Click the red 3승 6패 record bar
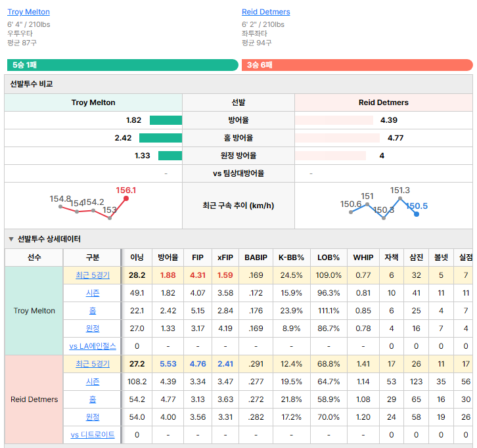477x448 pixels. coord(357,65)
